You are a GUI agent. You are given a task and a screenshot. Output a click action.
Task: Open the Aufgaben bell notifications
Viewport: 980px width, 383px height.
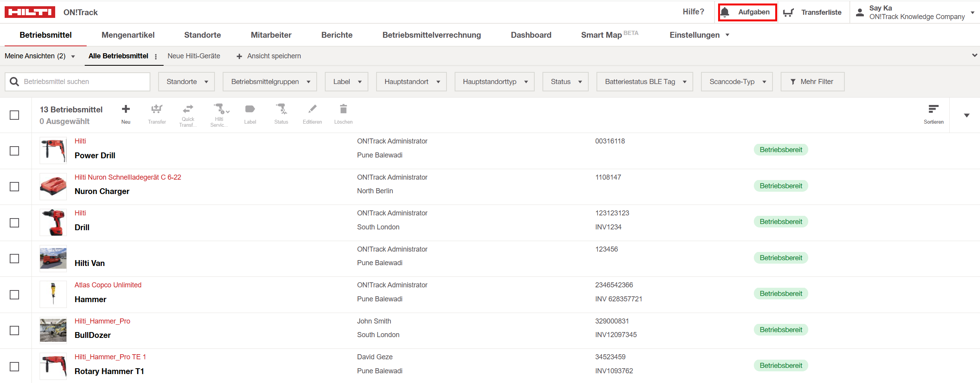coord(725,12)
